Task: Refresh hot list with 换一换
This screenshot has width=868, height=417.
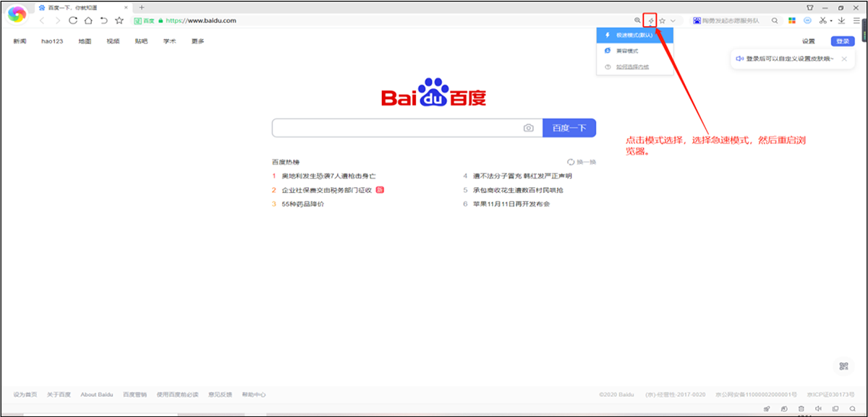Action: (582, 163)
